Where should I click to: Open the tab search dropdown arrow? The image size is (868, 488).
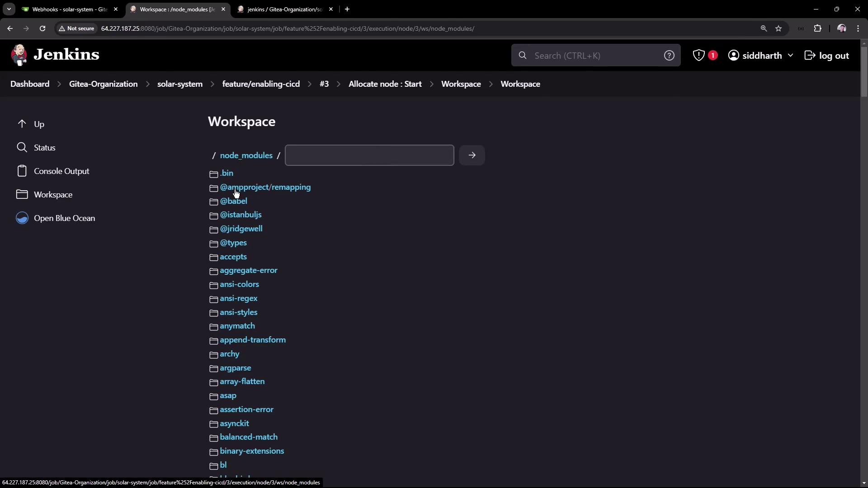click(9, 9)
